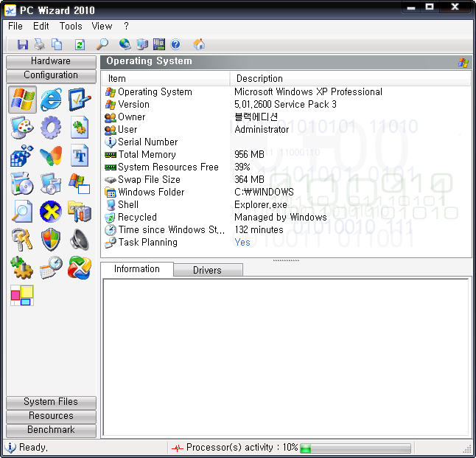
Task: Select the Swap File Size row
Action: (286, 180)
